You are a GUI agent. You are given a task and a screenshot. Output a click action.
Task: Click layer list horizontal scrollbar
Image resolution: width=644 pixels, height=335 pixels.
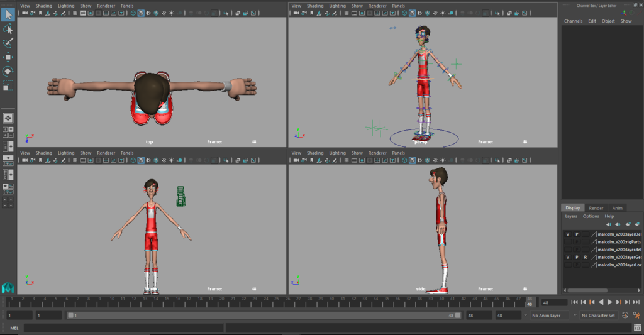(x=587, y=290)
